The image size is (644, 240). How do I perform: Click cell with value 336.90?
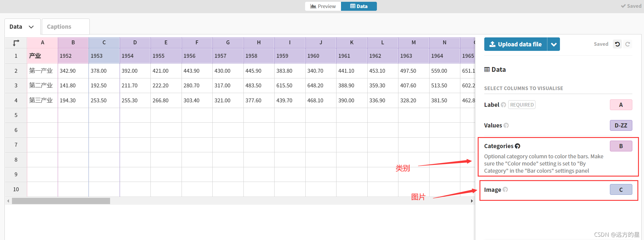pyautogui.click(x=383, y=101)
